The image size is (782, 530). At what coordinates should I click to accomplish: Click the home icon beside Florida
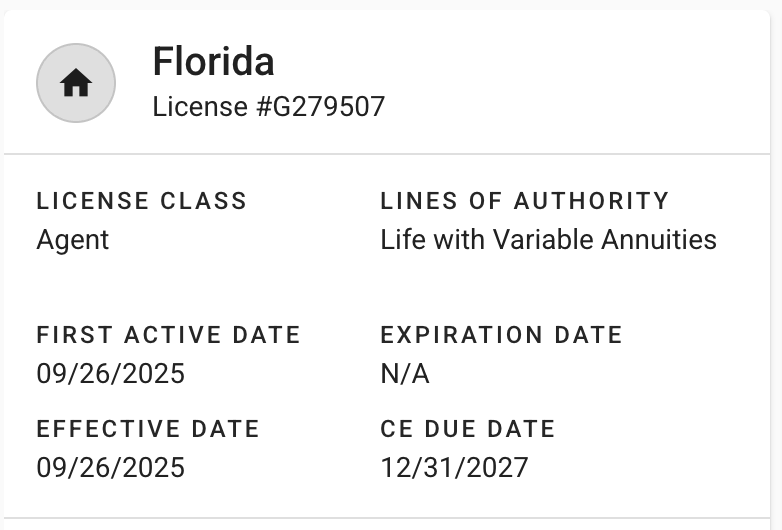[76, 84]
